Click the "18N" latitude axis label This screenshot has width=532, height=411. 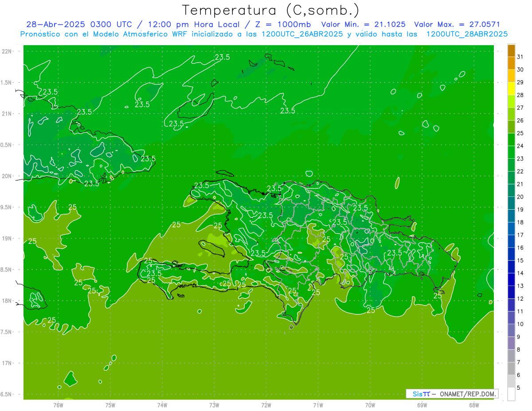[7, 301]
